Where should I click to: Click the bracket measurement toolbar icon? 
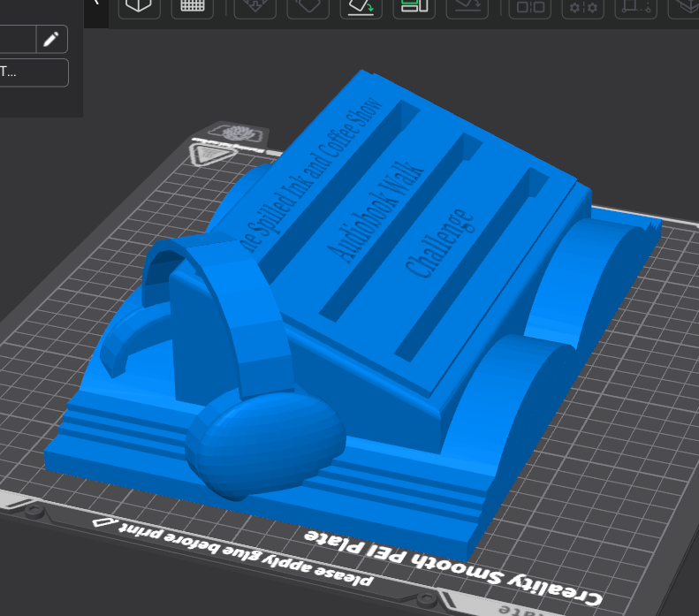click(636, 6)
